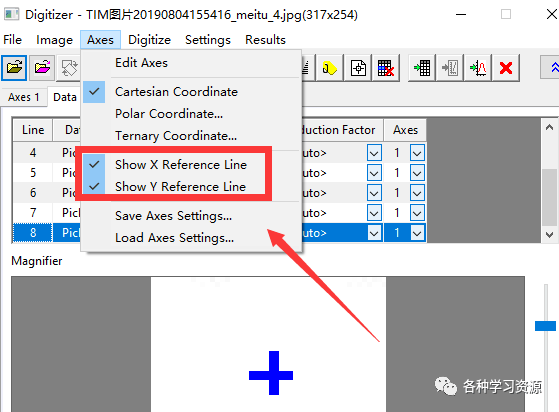Click the rotate image toolbar icon

[69, 68]
